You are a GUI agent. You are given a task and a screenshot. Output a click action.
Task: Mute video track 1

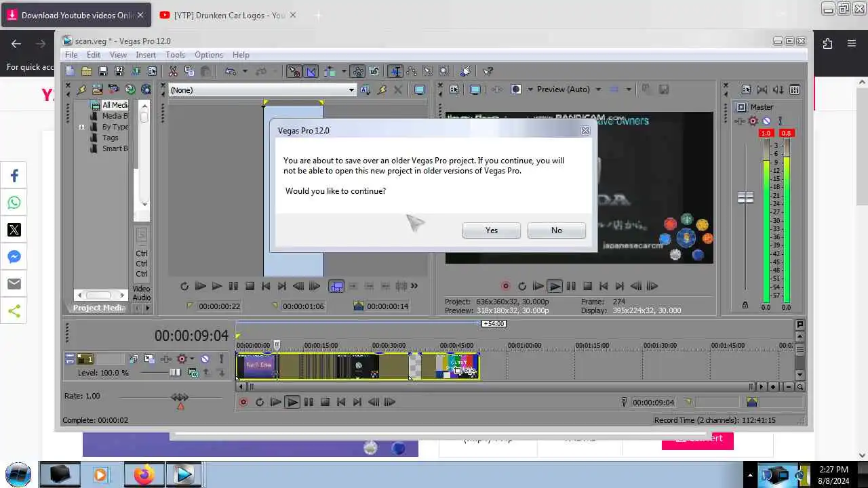(x=205, y=359)
